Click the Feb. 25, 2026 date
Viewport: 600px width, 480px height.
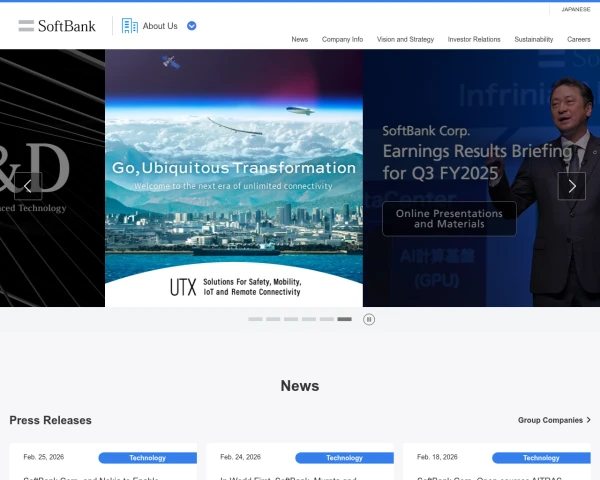[44, 457]
